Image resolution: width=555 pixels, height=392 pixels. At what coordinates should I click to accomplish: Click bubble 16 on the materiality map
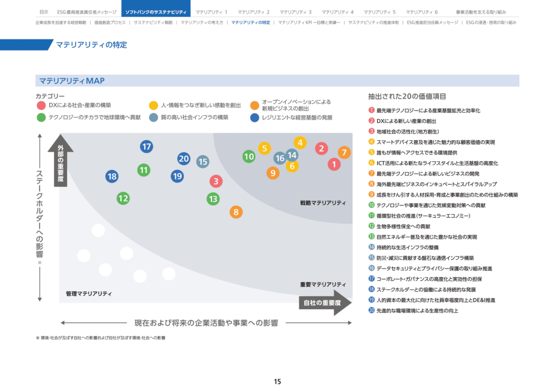tap(279, 158)
